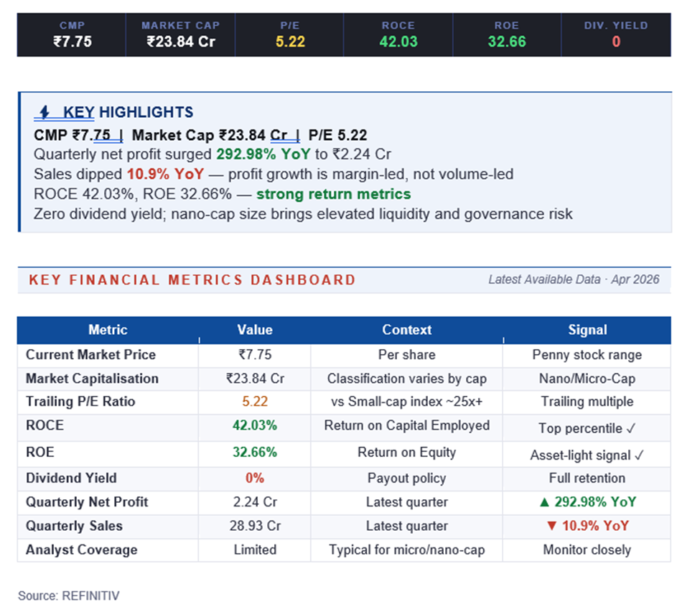Select the Value column header
This screenshot has width=700, height=612.
tap(255, 330)
